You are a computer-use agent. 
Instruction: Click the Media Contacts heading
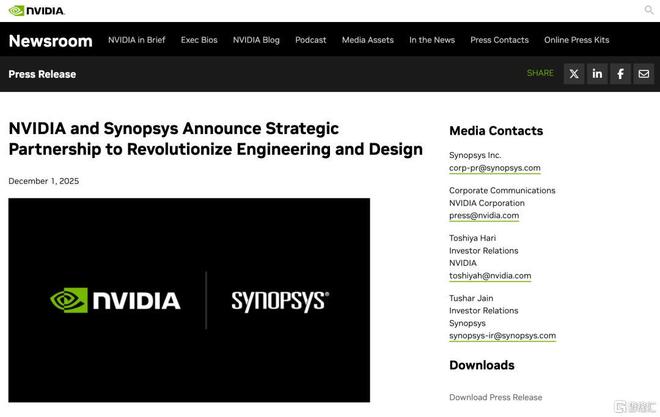496,131
